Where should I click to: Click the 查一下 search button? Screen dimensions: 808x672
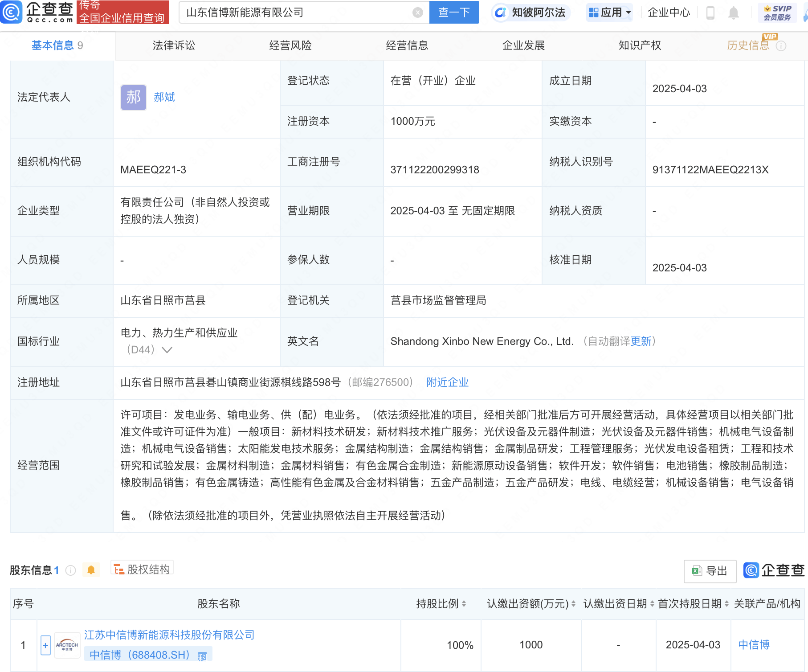(x=454, y=12)
